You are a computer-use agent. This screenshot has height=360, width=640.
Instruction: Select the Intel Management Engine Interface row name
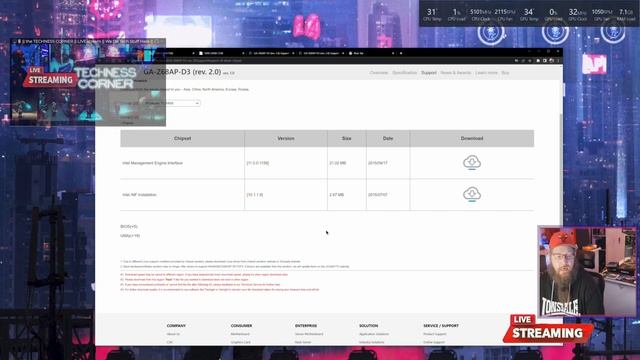(x=153, y=163)
